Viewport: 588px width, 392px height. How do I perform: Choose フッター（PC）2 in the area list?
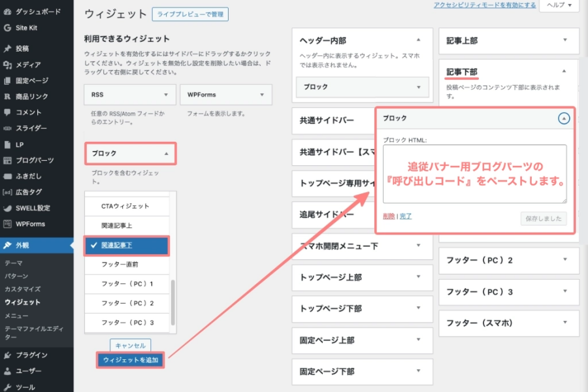pos(127,303)
